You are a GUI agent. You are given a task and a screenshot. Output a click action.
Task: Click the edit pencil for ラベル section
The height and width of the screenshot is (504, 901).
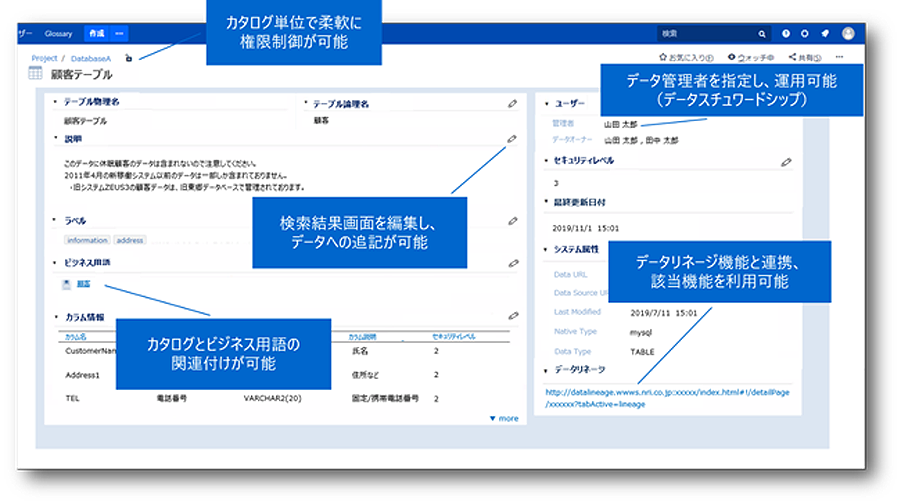(512, 220)
